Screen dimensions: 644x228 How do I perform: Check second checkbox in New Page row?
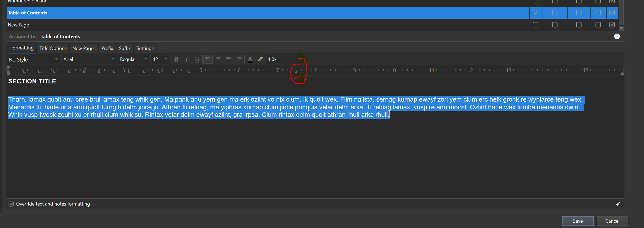[x=555, y=25]
